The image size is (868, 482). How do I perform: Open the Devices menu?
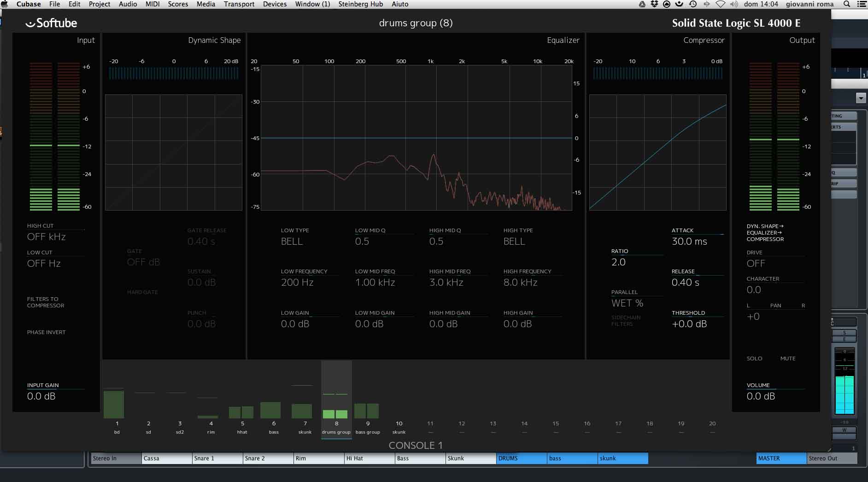[x=275, y=4]
